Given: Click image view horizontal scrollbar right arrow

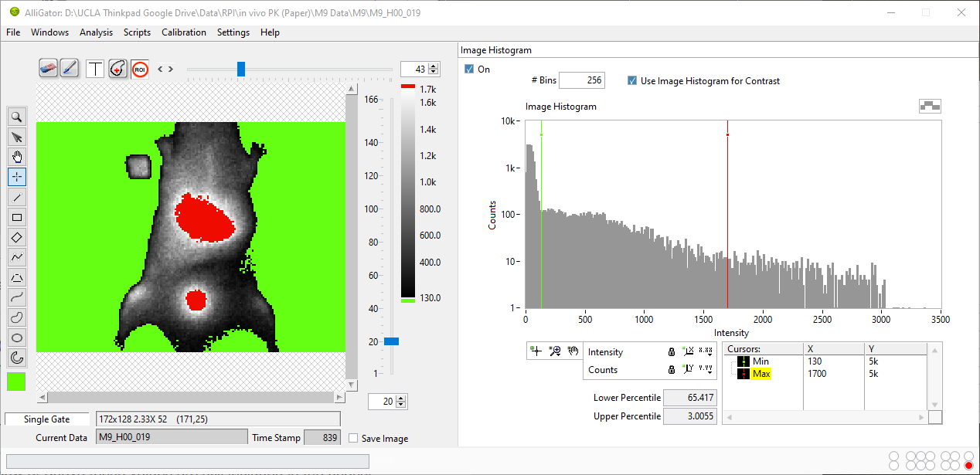Looking at the screenshot, I should [339, 397].
